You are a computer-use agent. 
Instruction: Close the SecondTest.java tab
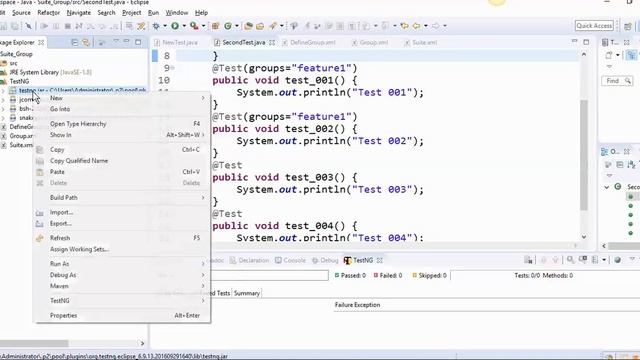[x=272, y=42]
